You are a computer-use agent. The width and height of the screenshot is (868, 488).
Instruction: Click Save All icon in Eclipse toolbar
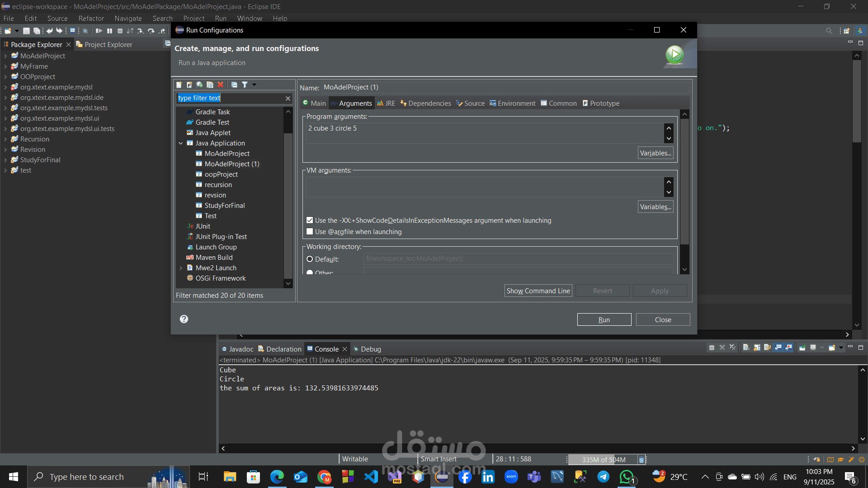37,31
